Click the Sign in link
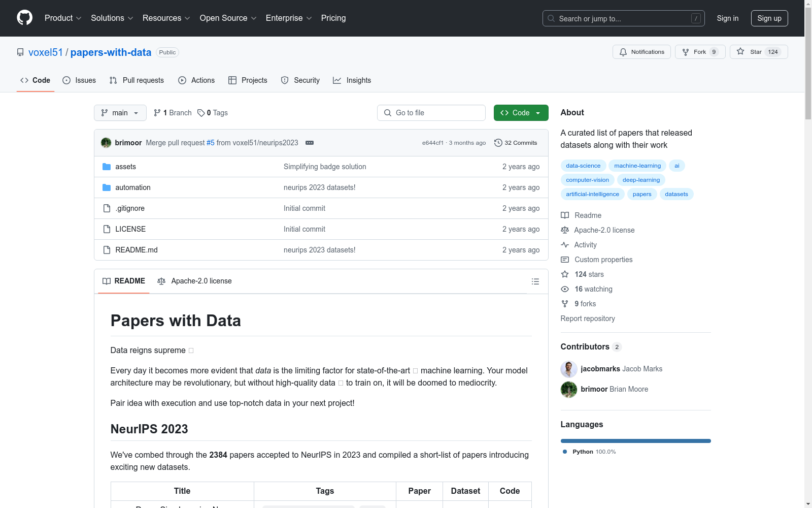The height and width of the screenshot is (508, 812). (728, 18)
